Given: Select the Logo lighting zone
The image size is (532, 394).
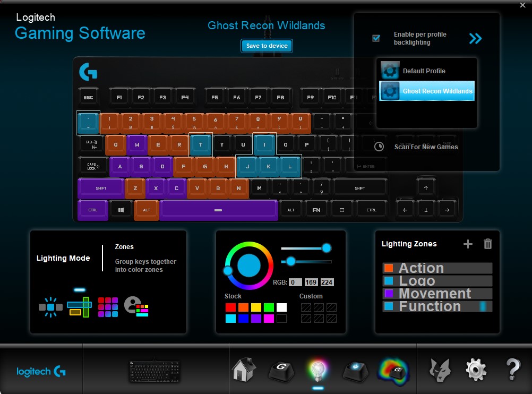Looking at the screenshot, I should tap(437, 281).
